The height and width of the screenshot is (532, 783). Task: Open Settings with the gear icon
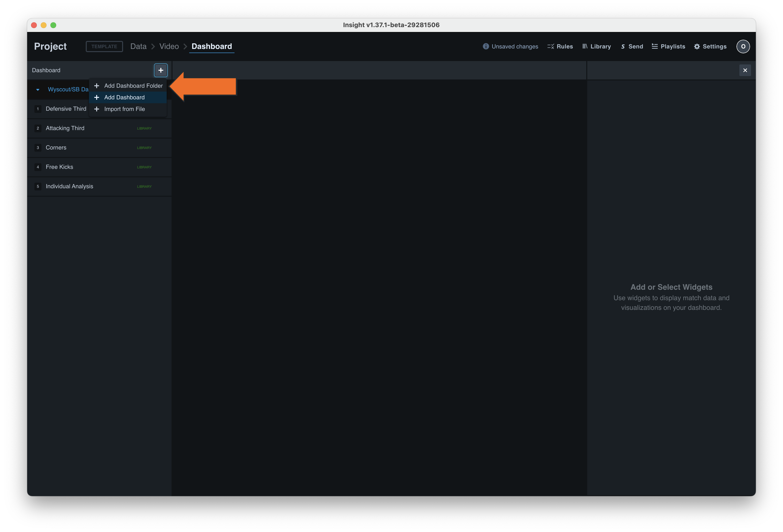(710, 47)
